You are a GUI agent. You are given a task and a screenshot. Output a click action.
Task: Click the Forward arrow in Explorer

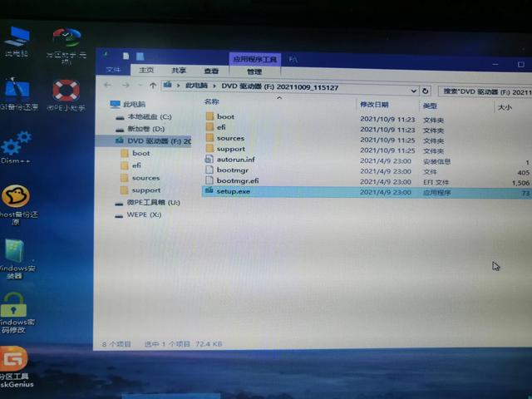[x=126, y=85]
